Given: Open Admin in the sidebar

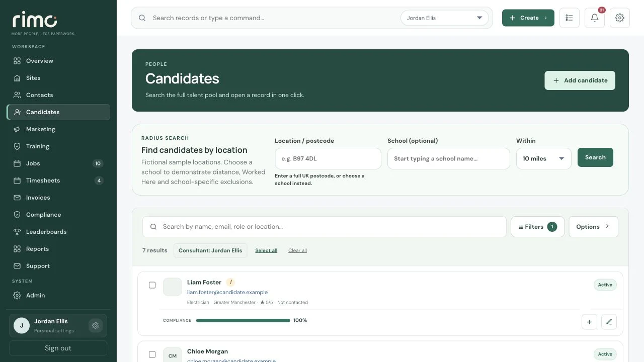Looking at the screenshot, I should pyautogui.click(x=58, y=295).
